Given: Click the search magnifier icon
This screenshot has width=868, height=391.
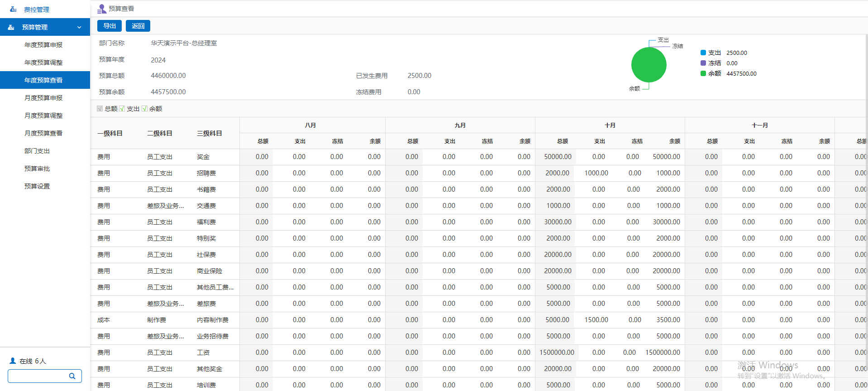Looking at the screenshot, I should [72, 376].
